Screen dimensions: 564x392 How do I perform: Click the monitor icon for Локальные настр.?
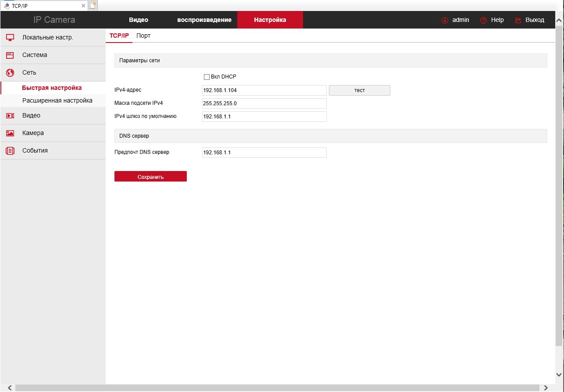(x=10, y=38)
